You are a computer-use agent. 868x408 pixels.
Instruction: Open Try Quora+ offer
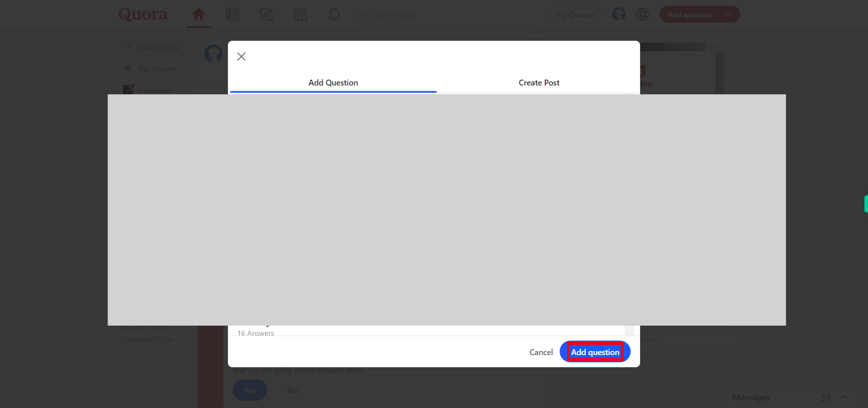tap(575, 14)
